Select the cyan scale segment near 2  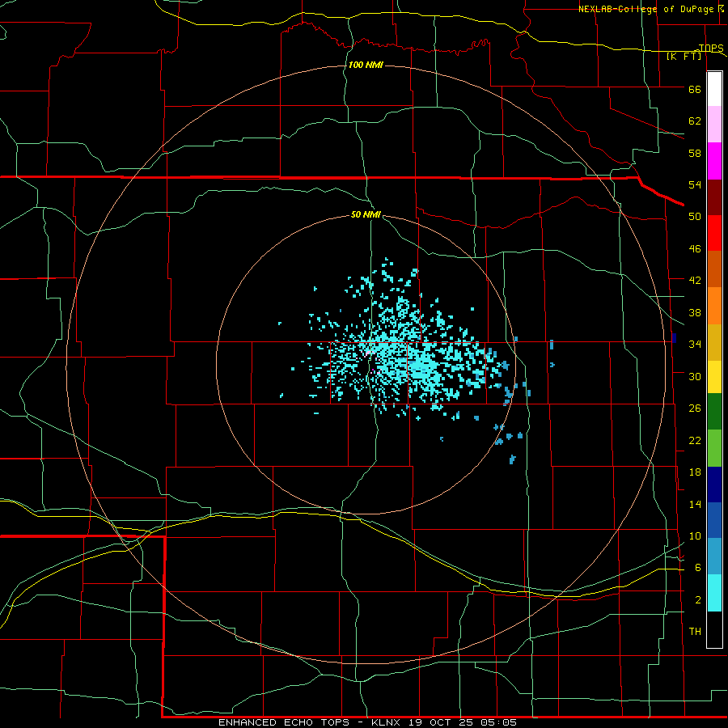714,594
